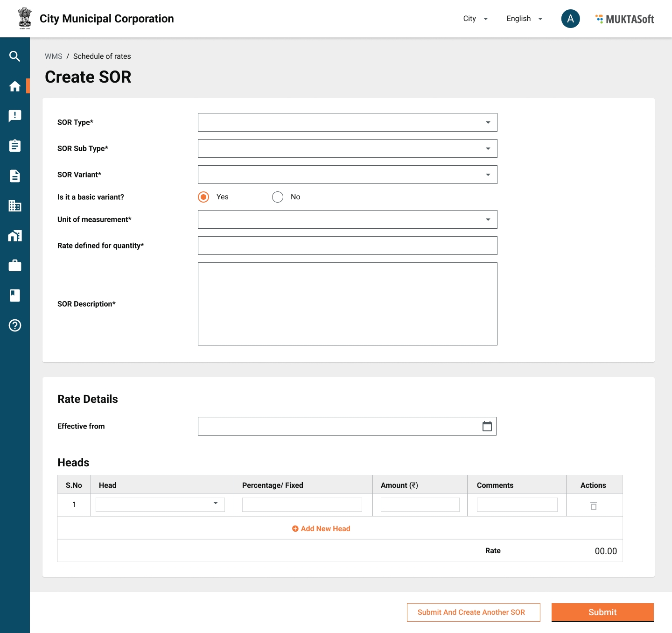Open help question mark icon
672x633 pixels.
(x=15, y=325)
